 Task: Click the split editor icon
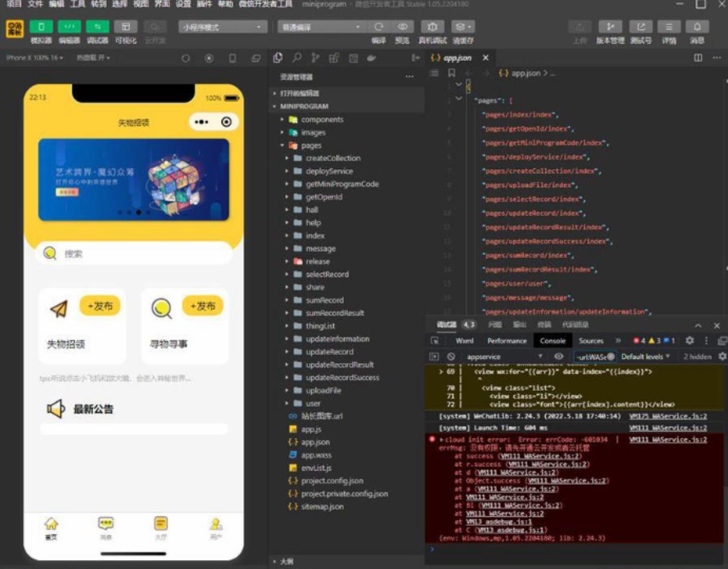click(698, 58)
